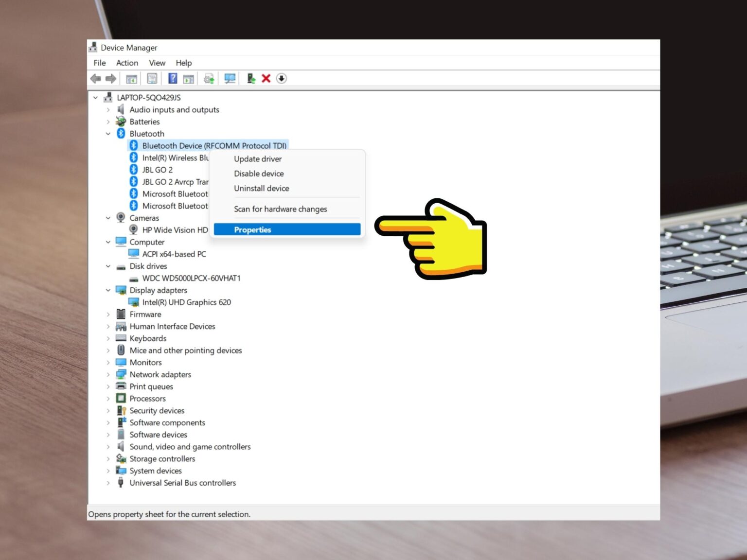
Task: Click the Bluetooth category icon
Action: coord(121,134)
